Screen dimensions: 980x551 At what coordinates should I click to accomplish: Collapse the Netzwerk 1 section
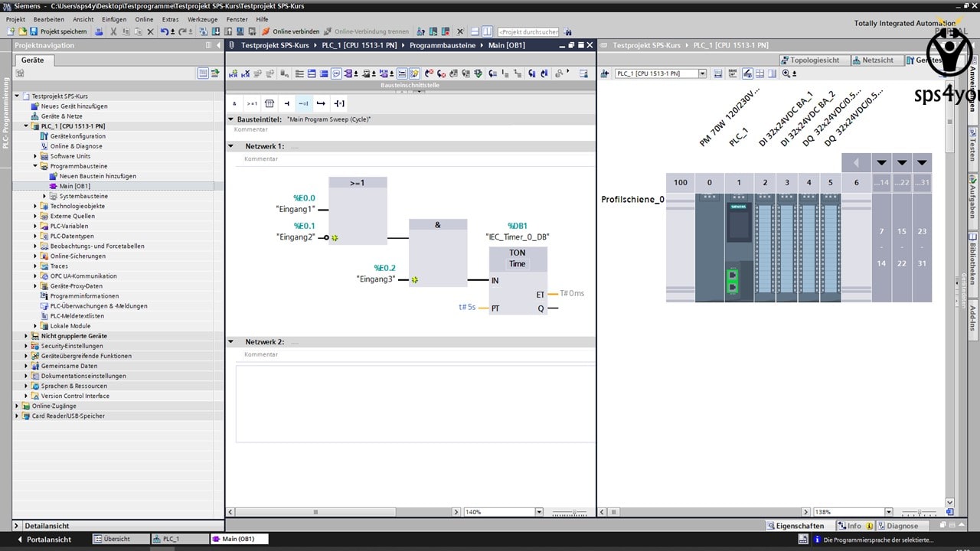231,146
